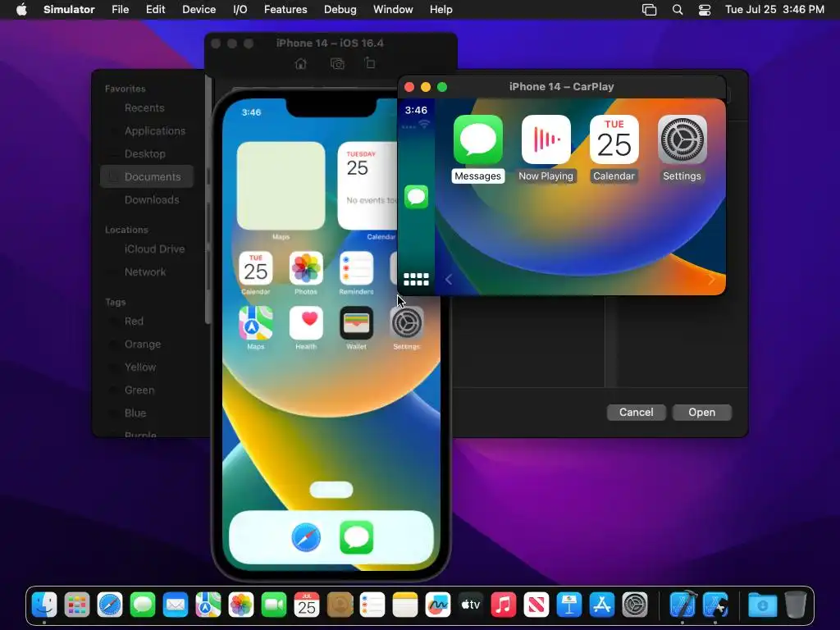Open the Help menu
Image resolution: width=840 pixels, height=630 pixels.
click(441, 10)
